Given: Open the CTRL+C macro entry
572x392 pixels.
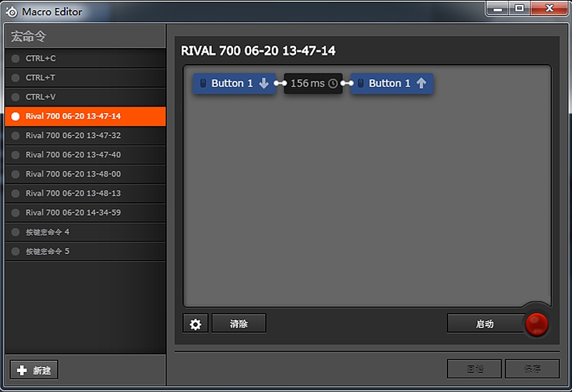Looking at the screenshot, I should pos(85,59).
